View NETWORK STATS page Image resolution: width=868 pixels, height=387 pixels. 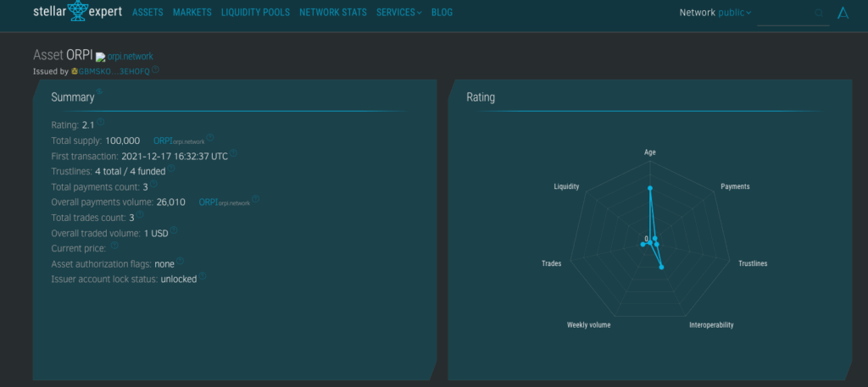pos(332,12)
